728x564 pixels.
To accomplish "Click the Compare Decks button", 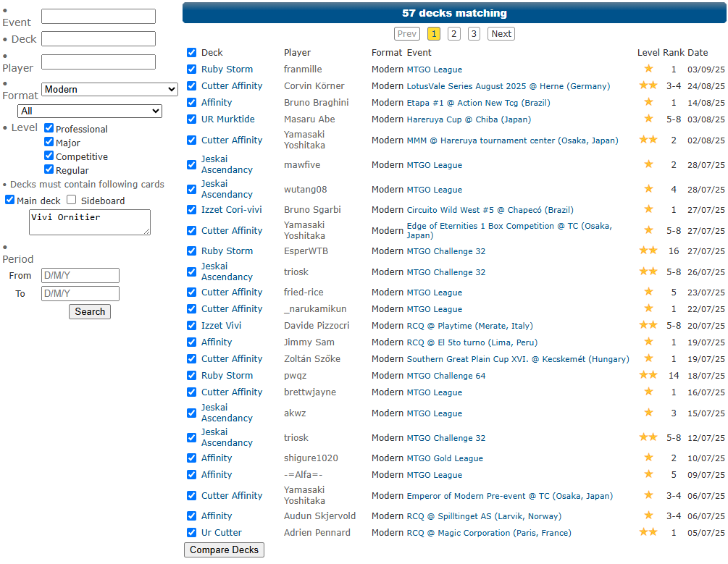I will pyautogui.click(x=225, y=550).
